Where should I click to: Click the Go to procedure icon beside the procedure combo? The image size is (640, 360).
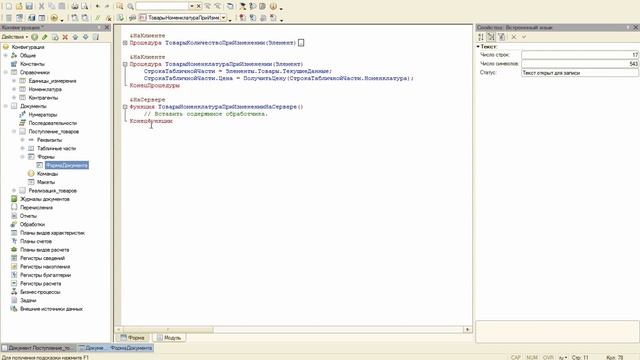pyautogui.click(x=132, y=18)
